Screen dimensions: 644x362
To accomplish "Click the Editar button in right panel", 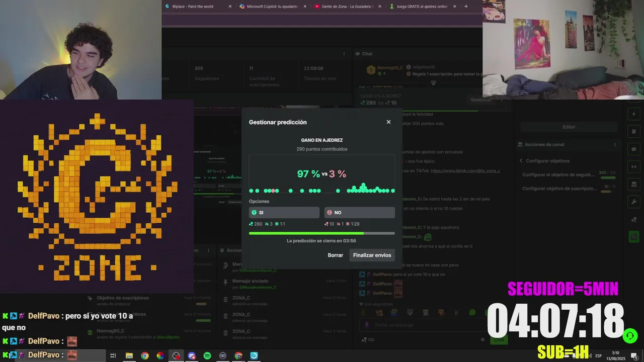I will (569, 127).
